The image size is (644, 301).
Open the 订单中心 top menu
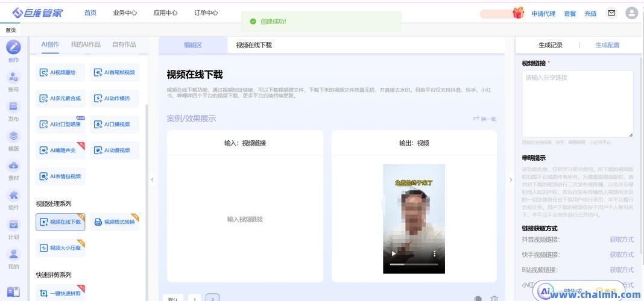[206, 13]
